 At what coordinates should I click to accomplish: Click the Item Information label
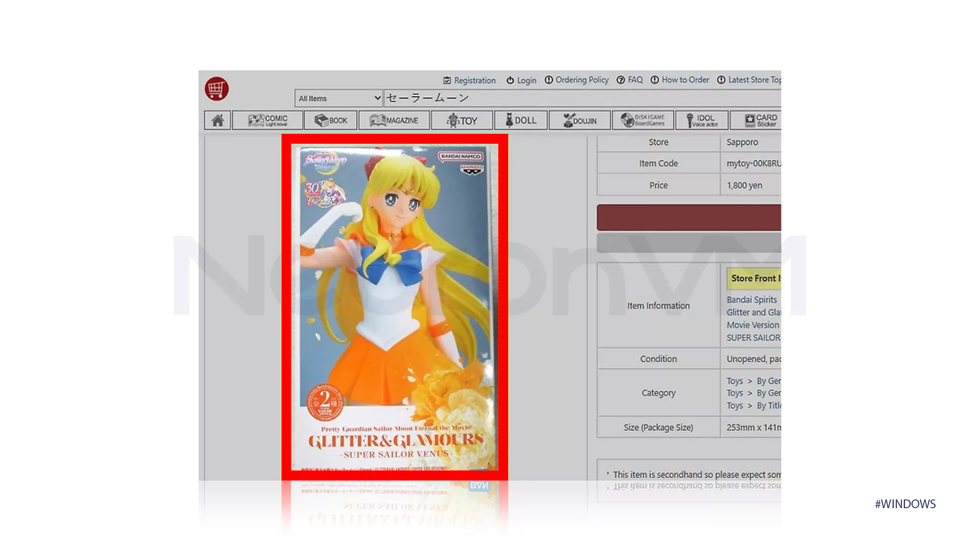click(658, 306)
